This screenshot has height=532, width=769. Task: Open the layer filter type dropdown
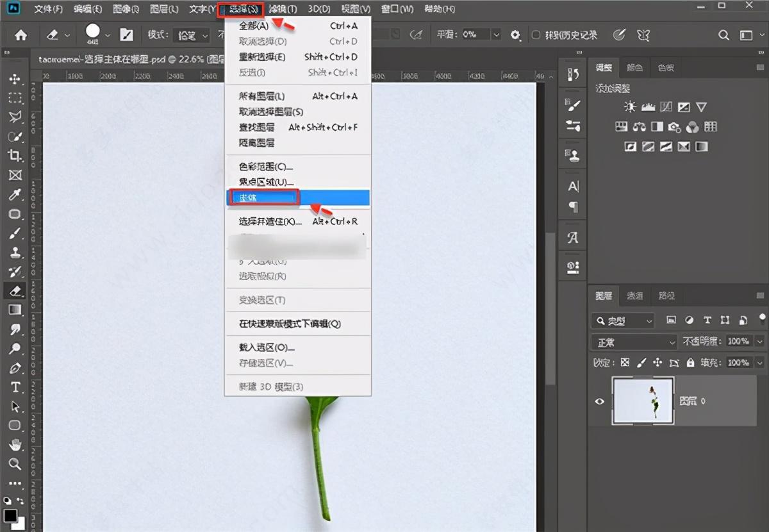pyautogui.click(x=623, y=320)
